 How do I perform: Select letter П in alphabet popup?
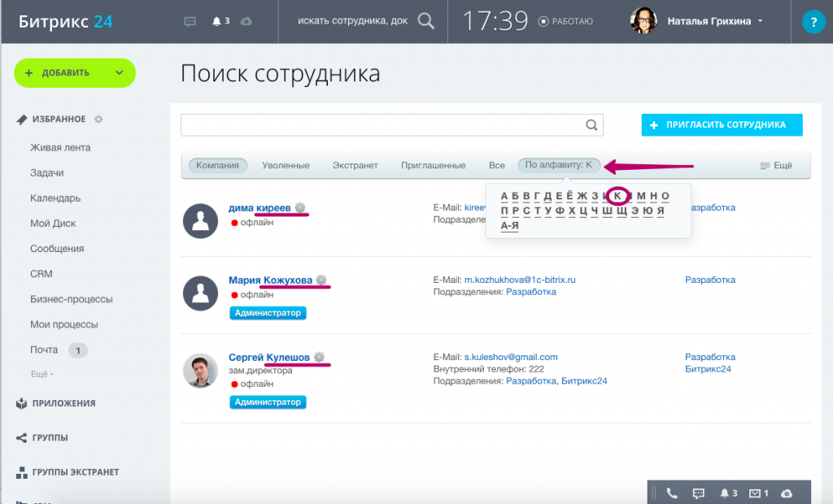pyautogui.click(x=504, y=211)
